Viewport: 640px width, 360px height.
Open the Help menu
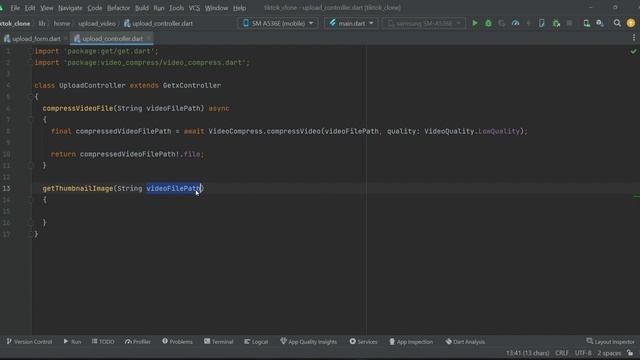click(239, 8)
